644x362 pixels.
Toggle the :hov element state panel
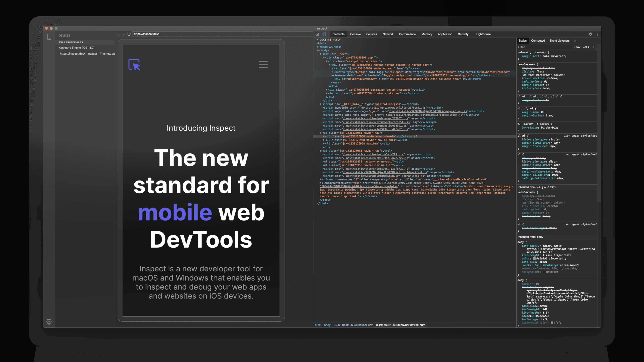[577, 47]
